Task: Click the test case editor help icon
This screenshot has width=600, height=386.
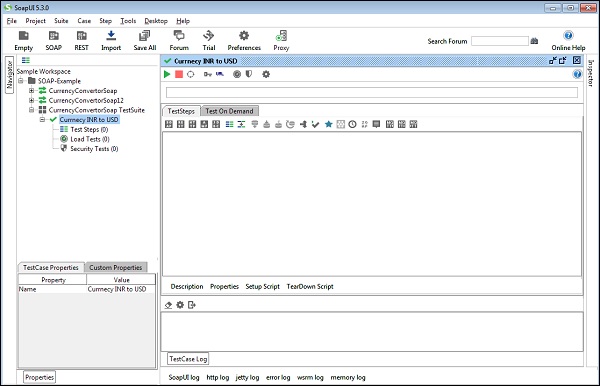Action: click(577, 74)
